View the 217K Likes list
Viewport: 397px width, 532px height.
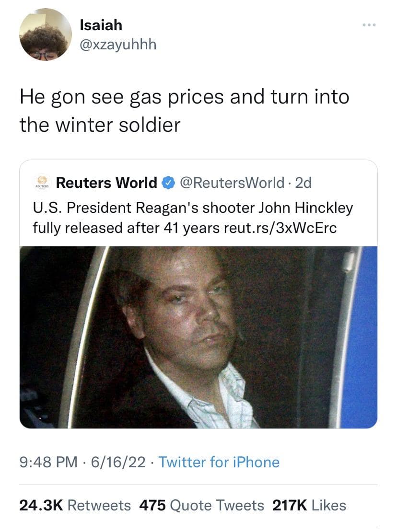(309, 505)
